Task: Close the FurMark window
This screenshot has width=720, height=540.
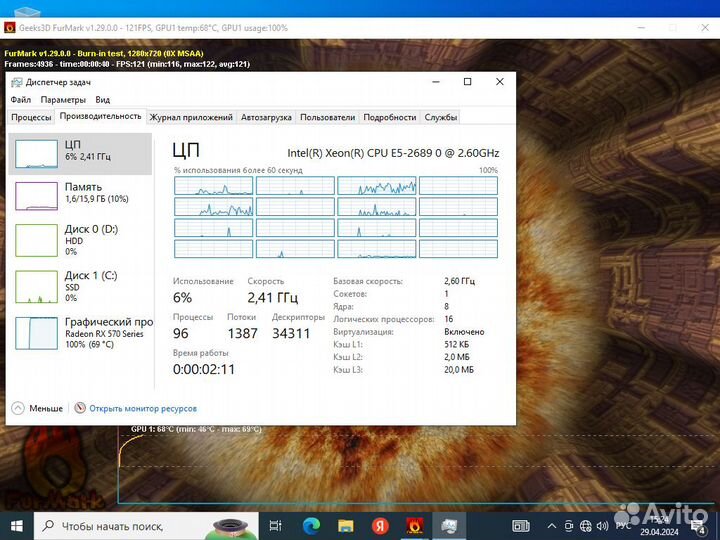Action: pos(705,28)
